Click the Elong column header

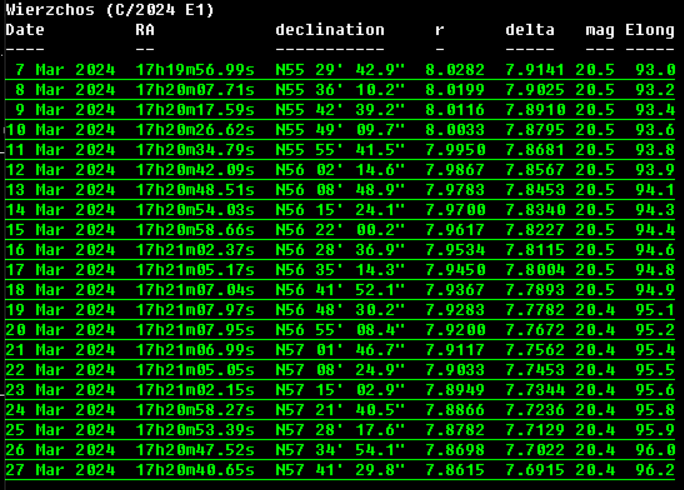[x=650, y=30]
